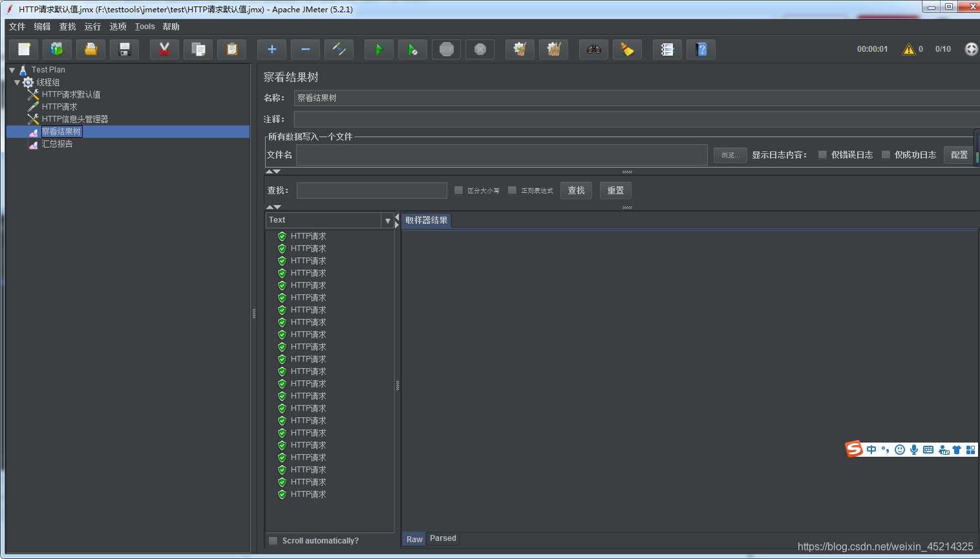Click the 浏览 browse button
The height and width of the screenshot is (559, 980).
[730, 155]
